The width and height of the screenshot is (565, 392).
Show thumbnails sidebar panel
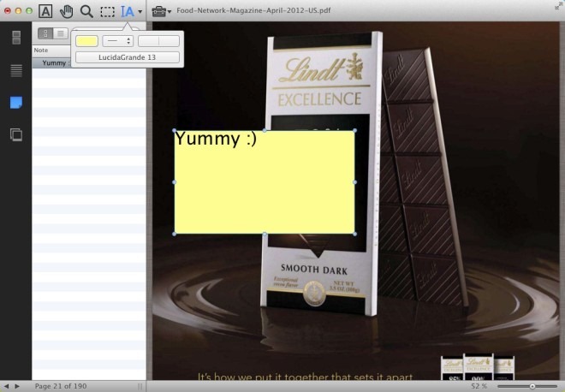pyautogui.click(x=16, y=38)
